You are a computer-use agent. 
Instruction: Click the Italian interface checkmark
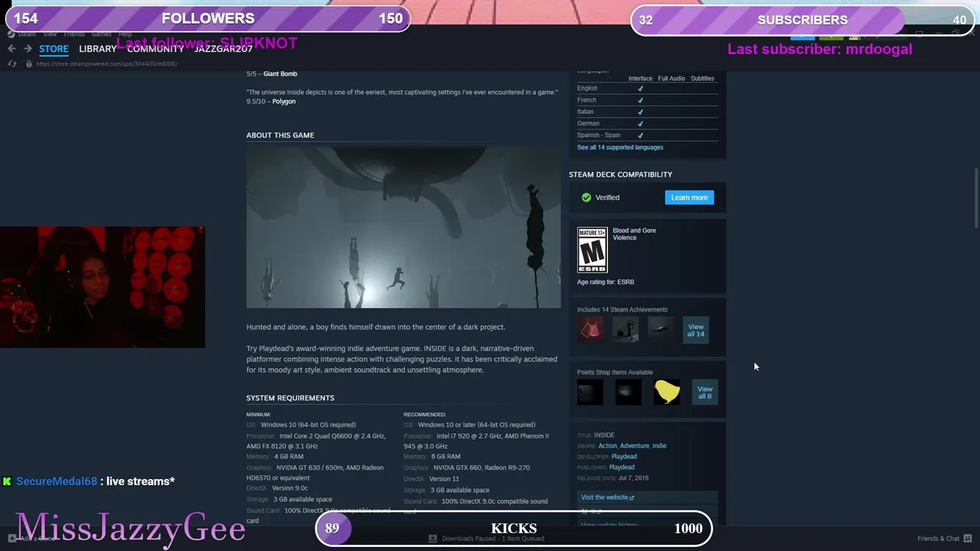640,112
